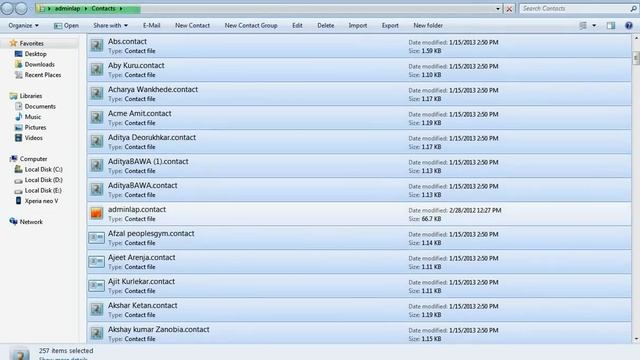
Task: Click the 257 items selected status text
Action: (x=66, y=351)
